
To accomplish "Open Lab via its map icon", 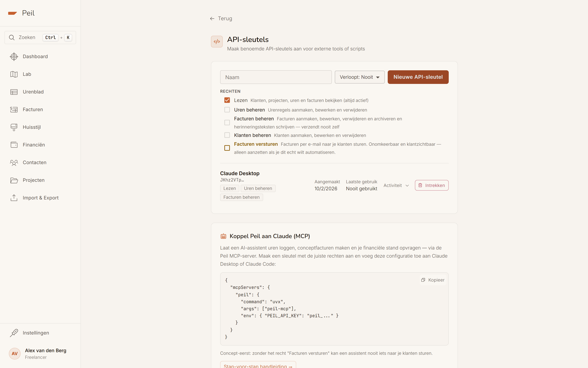I will pyautogui.click(x=14, y=74).
